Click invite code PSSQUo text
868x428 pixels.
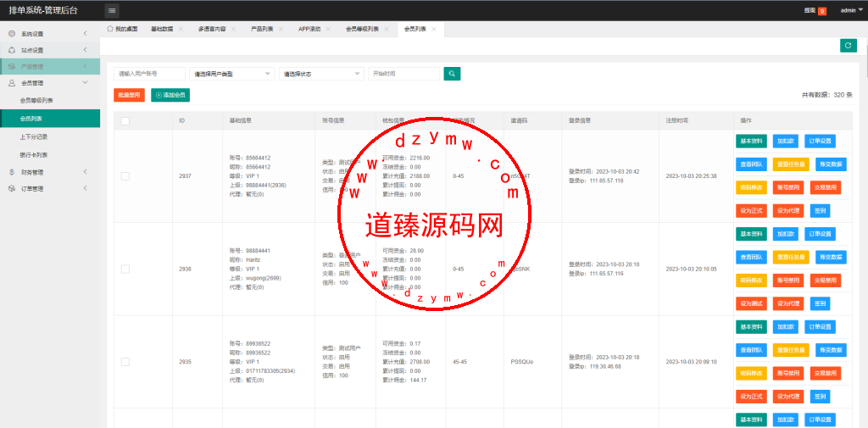click(522, 362)
